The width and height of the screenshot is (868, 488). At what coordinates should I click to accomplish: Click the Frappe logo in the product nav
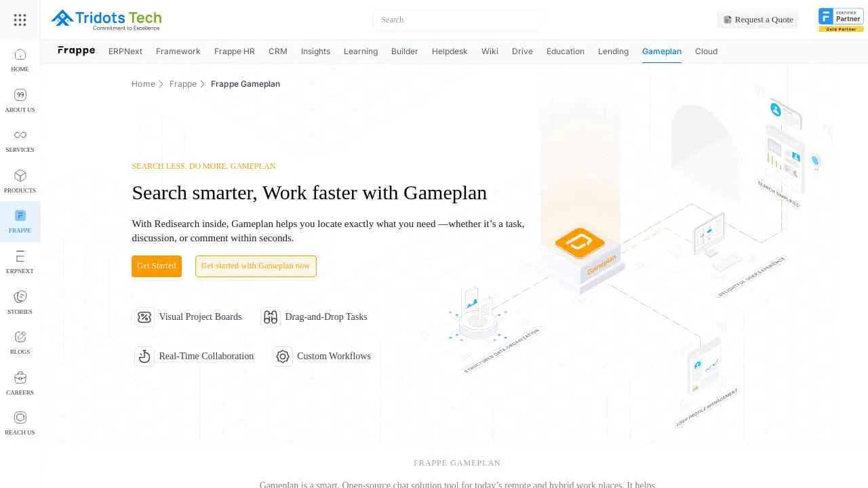tap(77, 51)
